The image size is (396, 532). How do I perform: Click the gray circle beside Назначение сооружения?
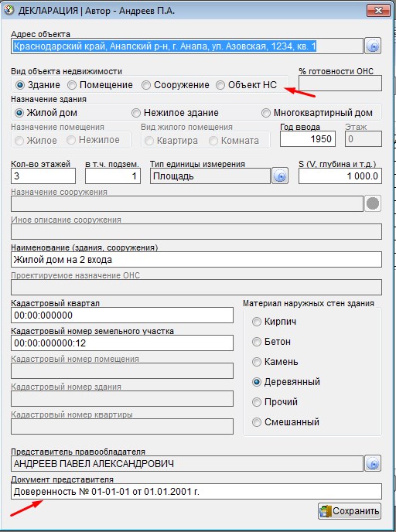373,203
